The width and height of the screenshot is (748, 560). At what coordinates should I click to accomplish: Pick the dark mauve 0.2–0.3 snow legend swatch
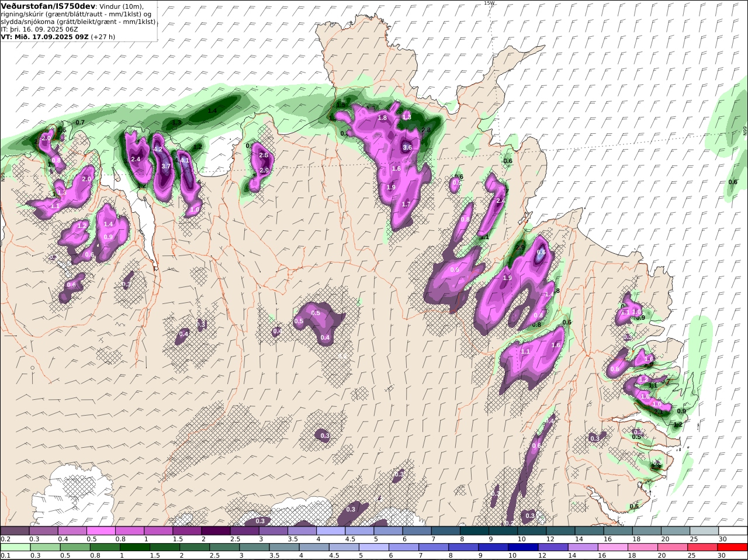tap(15, 531)
